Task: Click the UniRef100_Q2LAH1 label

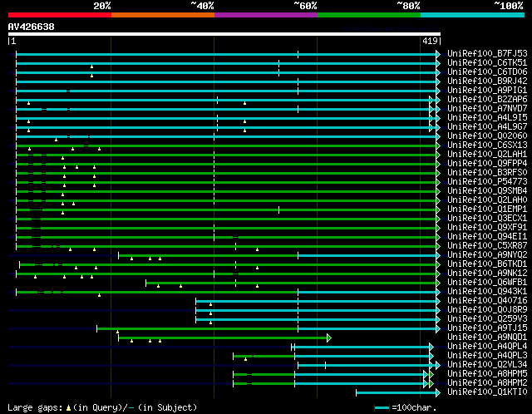Action: click(x=487, y=155)
